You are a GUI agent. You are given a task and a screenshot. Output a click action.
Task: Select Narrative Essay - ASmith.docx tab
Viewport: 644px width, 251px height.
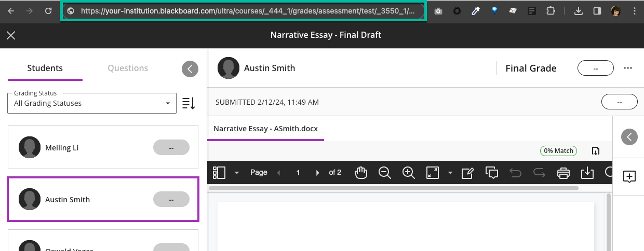click(x=265, y=129)
